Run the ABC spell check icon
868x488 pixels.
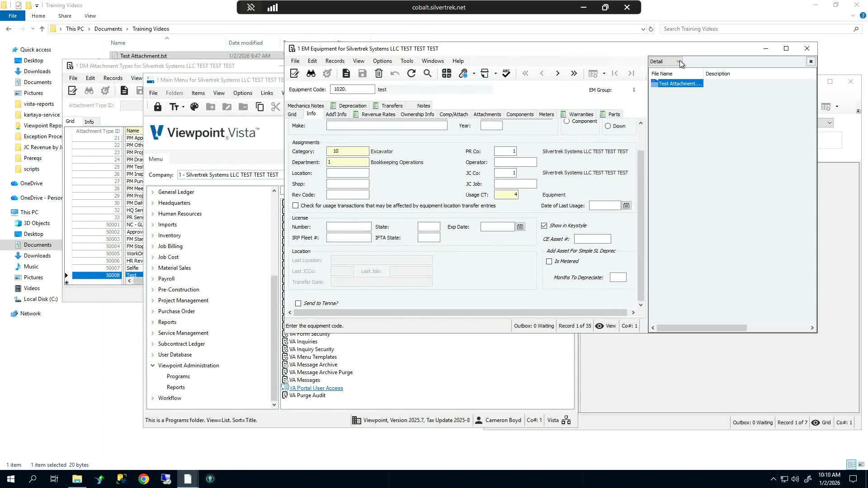coord(506,74)
